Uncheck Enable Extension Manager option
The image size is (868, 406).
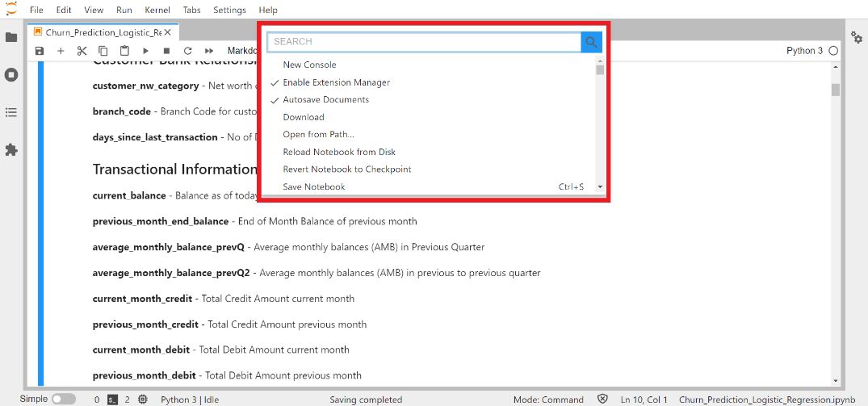coord(336,82)
